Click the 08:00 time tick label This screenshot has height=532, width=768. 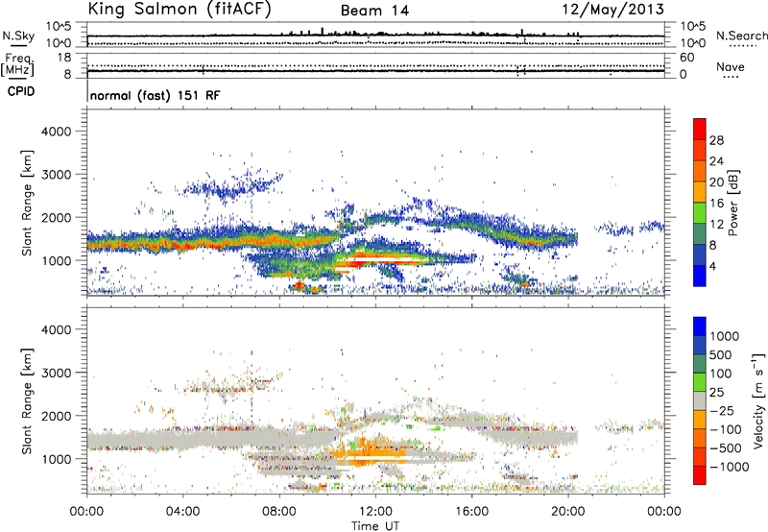tap(279, 512)
